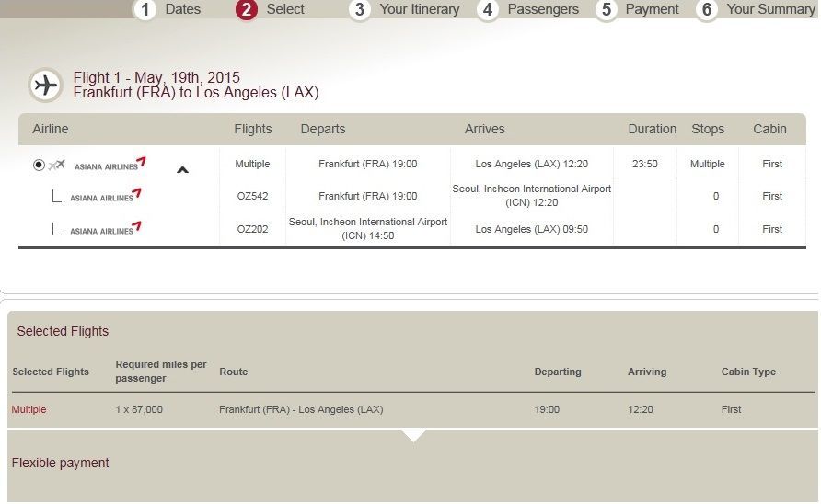Click the Asiana Airlines logo in top flight row
This screenshot has height=504, width=821.
[110, 165]
